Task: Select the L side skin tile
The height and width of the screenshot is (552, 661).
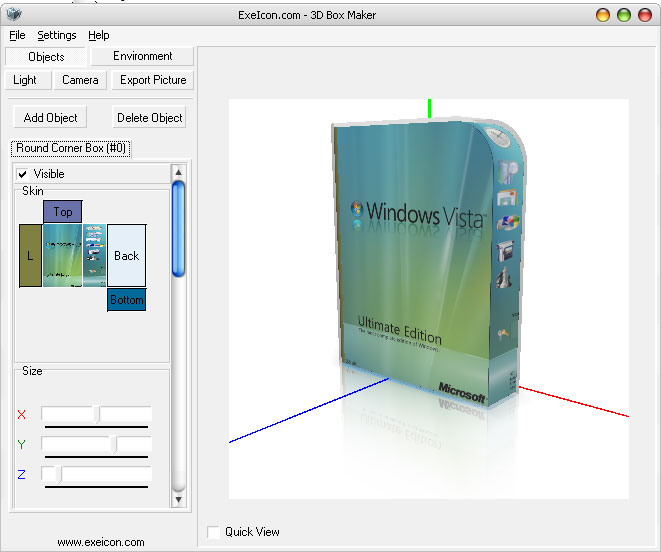Action: [x=30, y=256]
